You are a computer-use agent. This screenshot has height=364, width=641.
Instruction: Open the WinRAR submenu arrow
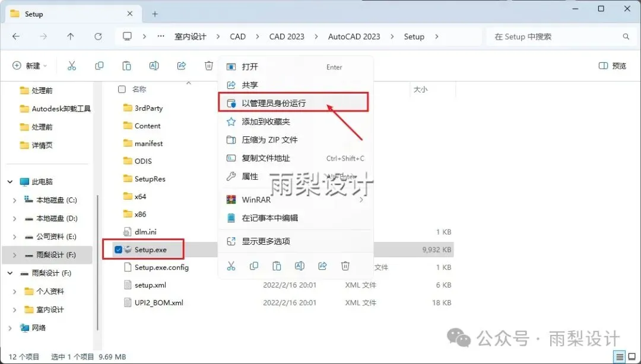point(361,200)
